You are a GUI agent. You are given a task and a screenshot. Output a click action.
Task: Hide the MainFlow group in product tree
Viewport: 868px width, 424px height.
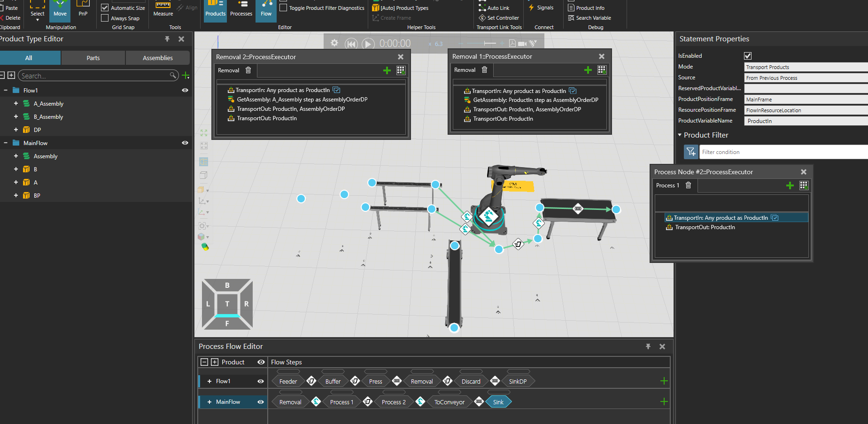click(185, 143)
